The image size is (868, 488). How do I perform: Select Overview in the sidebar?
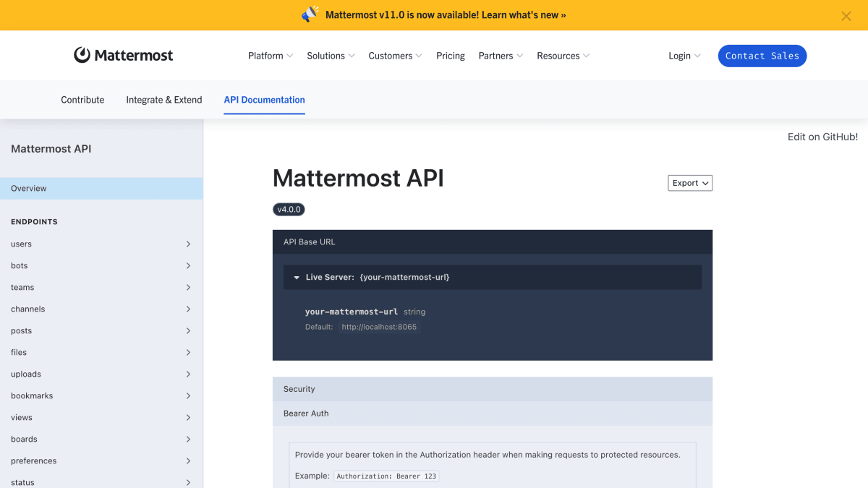(101, 188)
